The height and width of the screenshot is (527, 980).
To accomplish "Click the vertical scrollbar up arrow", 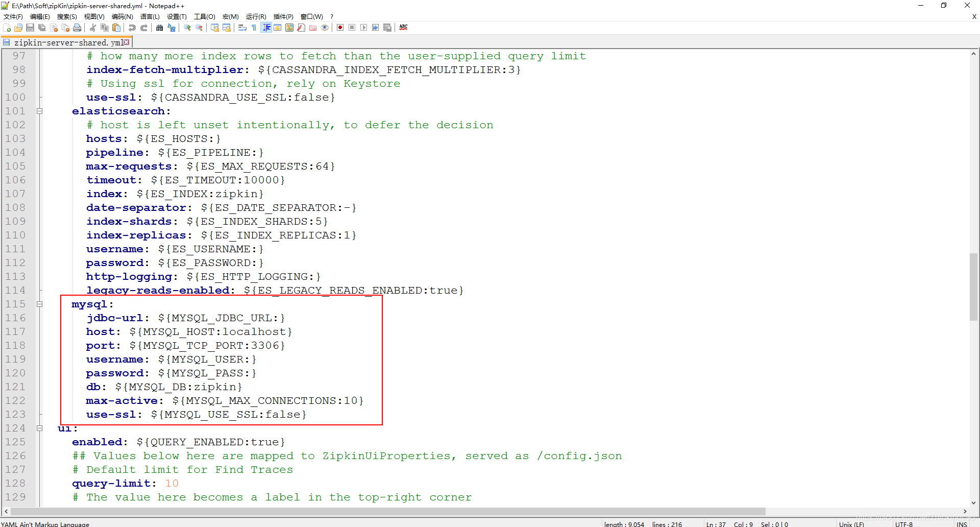I will tap(973, 54).
